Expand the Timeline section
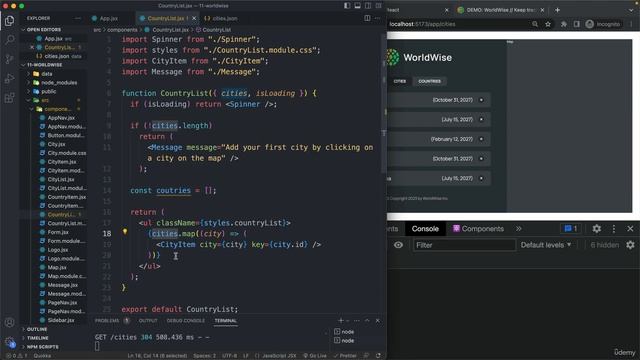 [38, 338]
